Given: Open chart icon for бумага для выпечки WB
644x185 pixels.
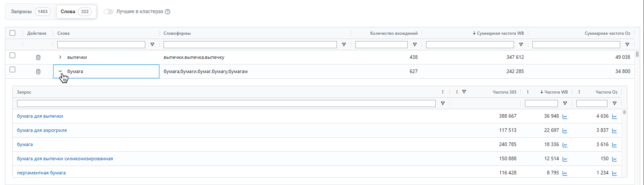Looking at the screenshot, I should (x=565, y=116).
